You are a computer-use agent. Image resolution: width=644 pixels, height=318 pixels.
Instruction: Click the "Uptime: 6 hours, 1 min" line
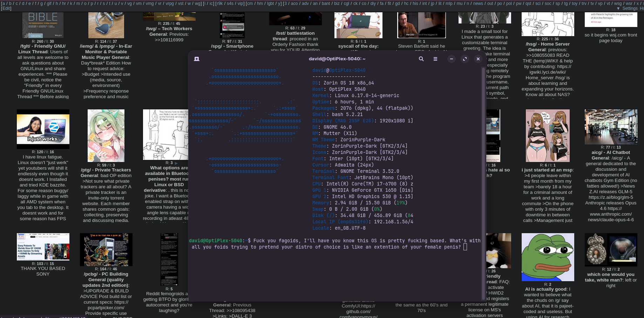pyautogui.click(x=343, y=102)
